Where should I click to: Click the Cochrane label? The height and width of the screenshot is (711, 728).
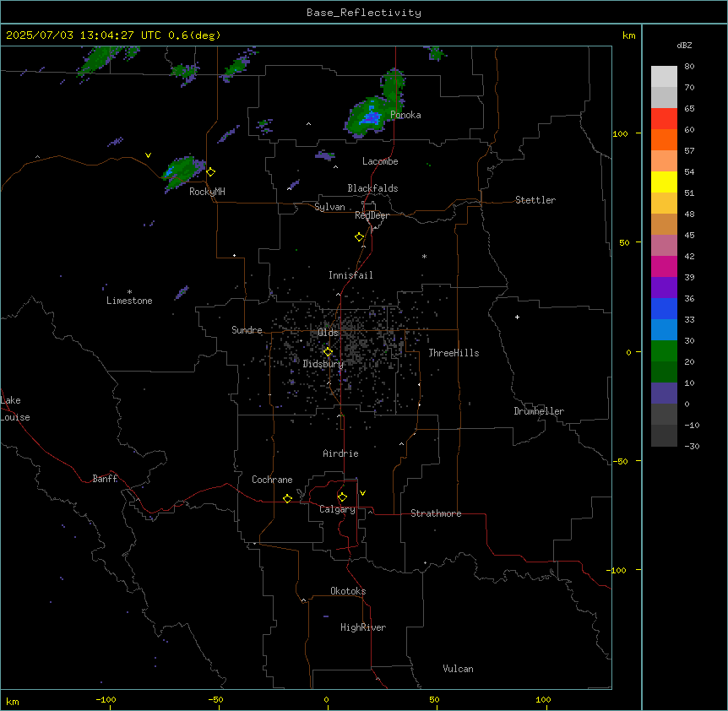(272, 480)
